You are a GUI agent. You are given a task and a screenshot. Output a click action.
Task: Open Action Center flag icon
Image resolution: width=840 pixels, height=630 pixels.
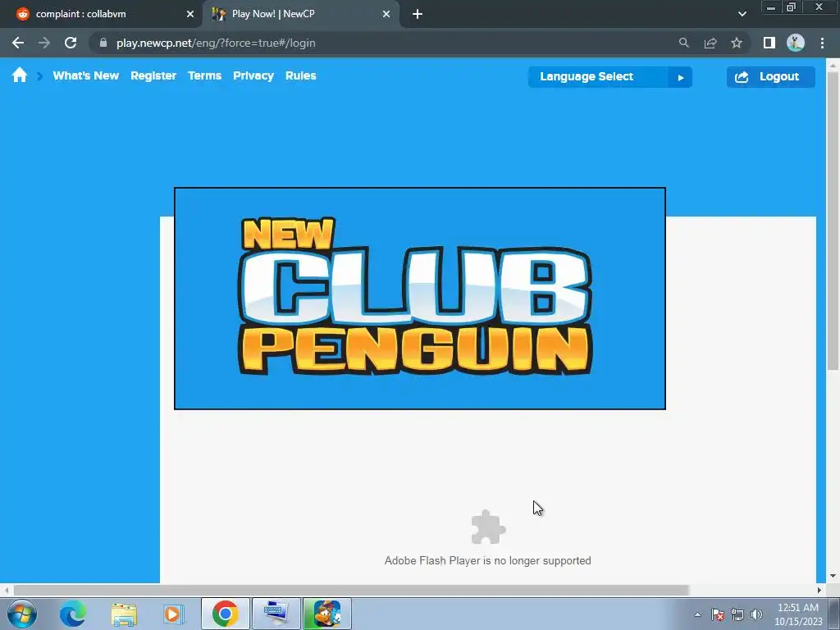pos(718,614)
